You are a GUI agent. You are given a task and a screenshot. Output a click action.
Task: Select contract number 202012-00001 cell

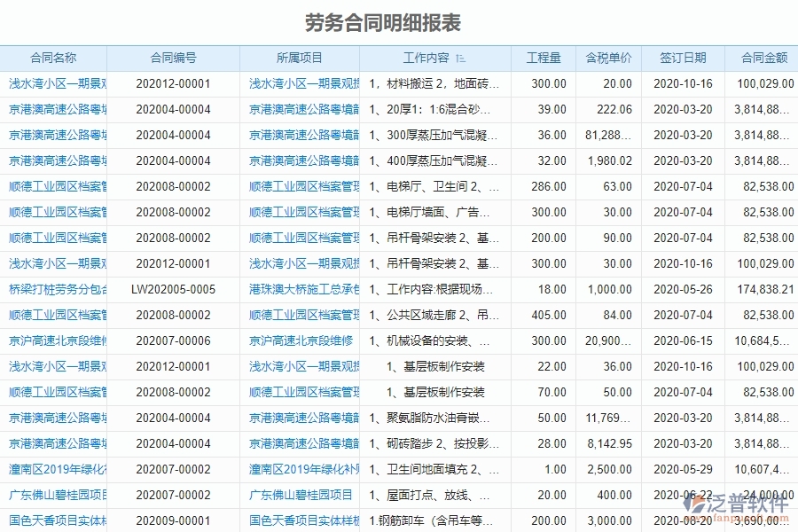coord(174,82)
